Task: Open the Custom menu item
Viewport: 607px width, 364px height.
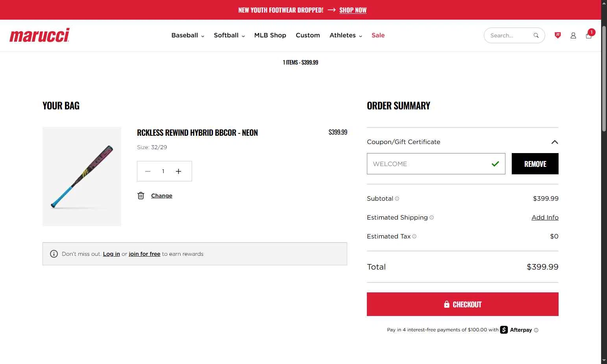Action: click(x=308, y=35)
